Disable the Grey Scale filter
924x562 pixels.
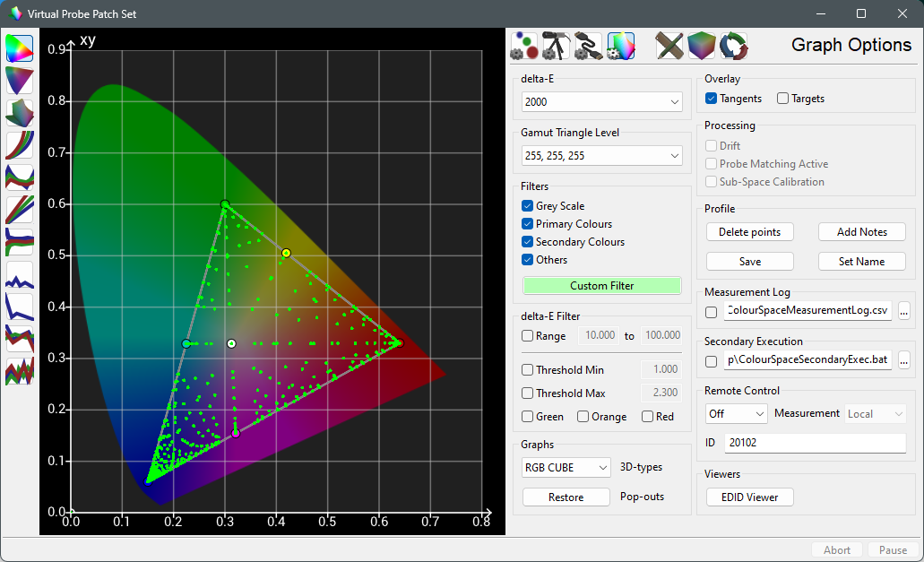526,205
